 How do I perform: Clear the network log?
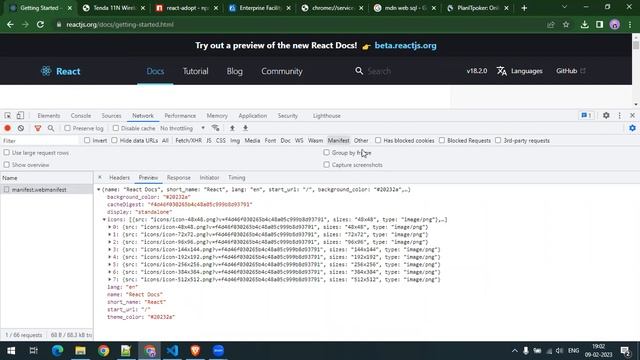pyautogui.click(x=21, y=128)
